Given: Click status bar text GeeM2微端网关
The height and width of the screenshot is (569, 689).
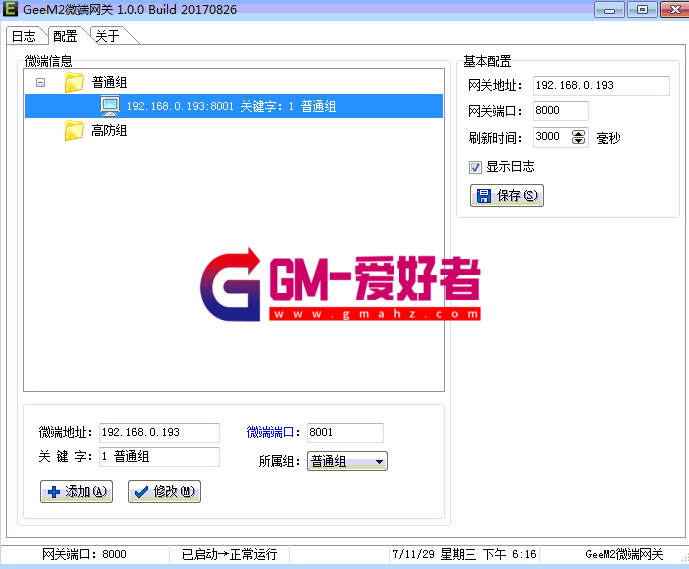Looking at the screenshot, I should point(624,555).
